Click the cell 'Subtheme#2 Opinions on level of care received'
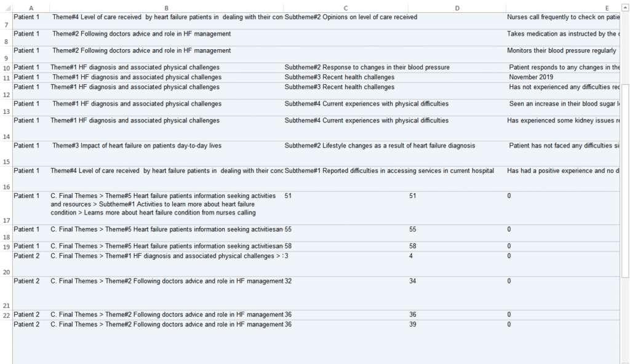The image size is (630, 364). (346, 21)
